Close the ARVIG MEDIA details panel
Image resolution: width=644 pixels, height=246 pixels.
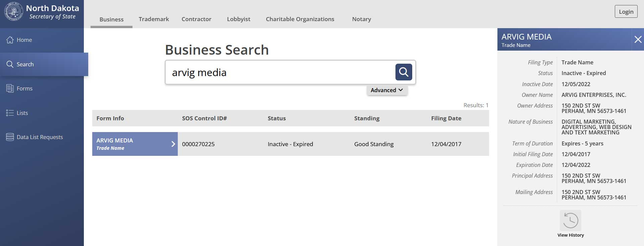[638, 40]
